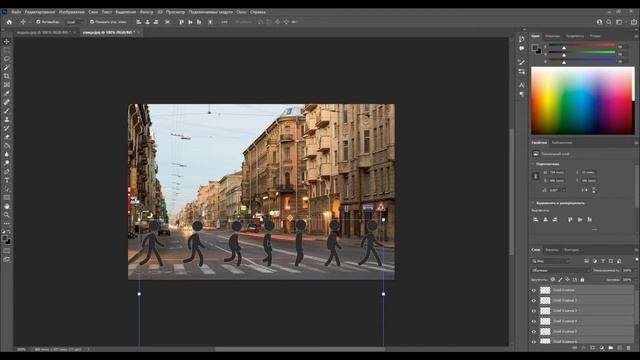Screen dimensions: 640x360
Task: Pick a color in the color spectrum field
Action: pos(582,100)
